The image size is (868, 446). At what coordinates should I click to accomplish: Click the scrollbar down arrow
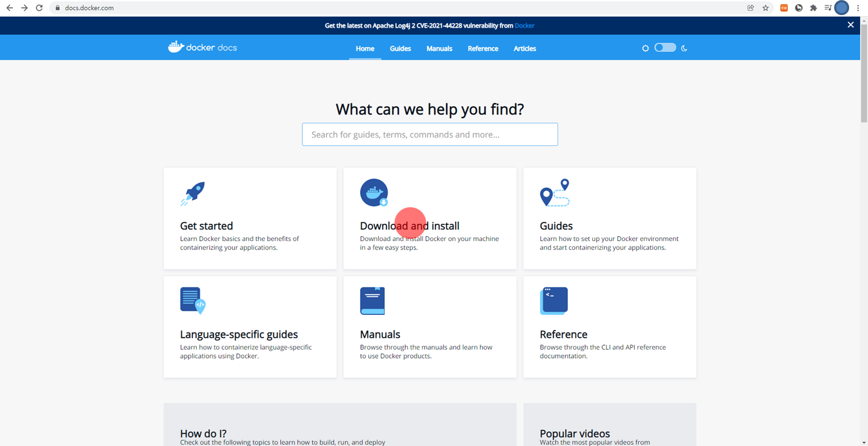[864, 442]
